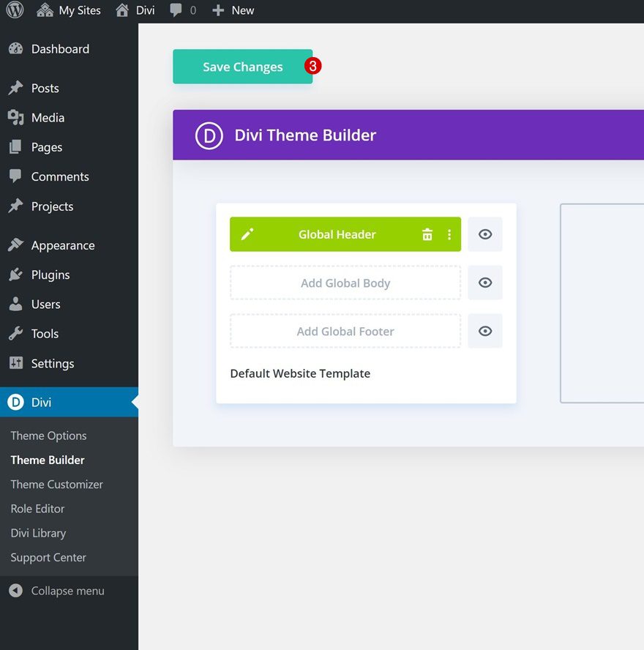Click the Divi 'D' icon in the purple header

point(209,135)
